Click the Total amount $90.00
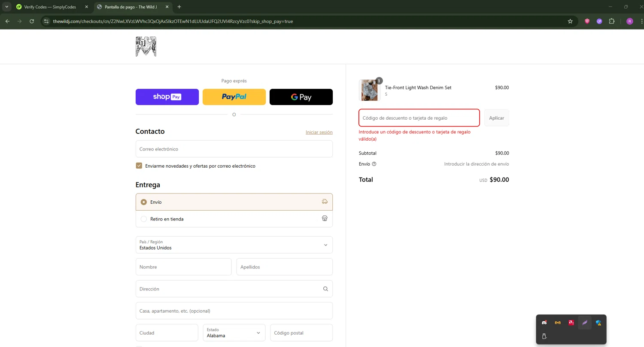Image resolution: width=644 pixels, height=347 pixels. click(499, 180)
